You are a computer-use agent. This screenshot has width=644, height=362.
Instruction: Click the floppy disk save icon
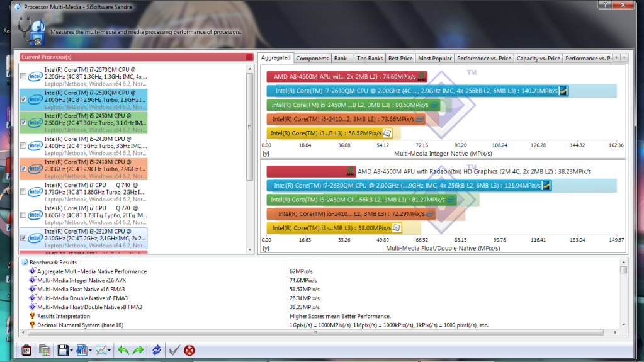pyautogui.click(x=63, y=351)
